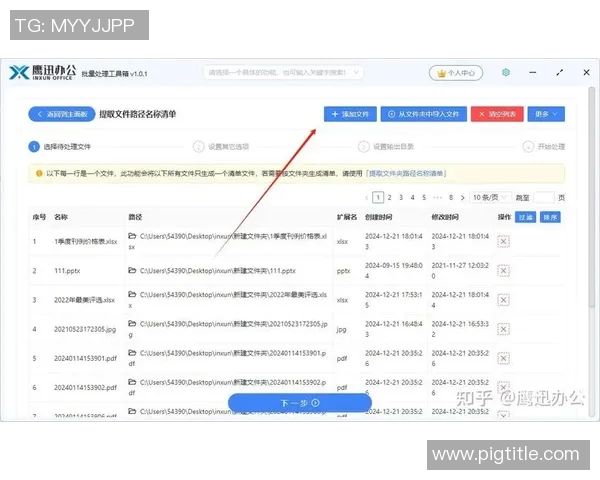Click the 添加文件 button
The image size is (600, 480).
coord(350,114)
